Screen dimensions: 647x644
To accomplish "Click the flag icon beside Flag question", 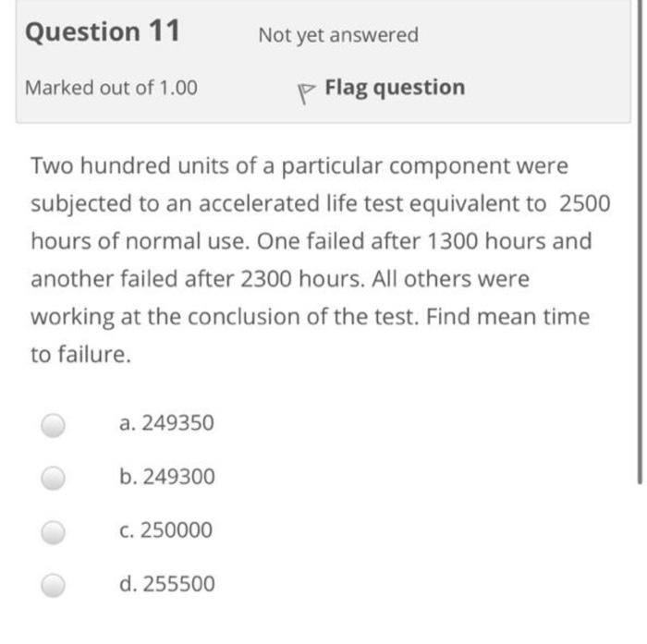I will 306,93.
